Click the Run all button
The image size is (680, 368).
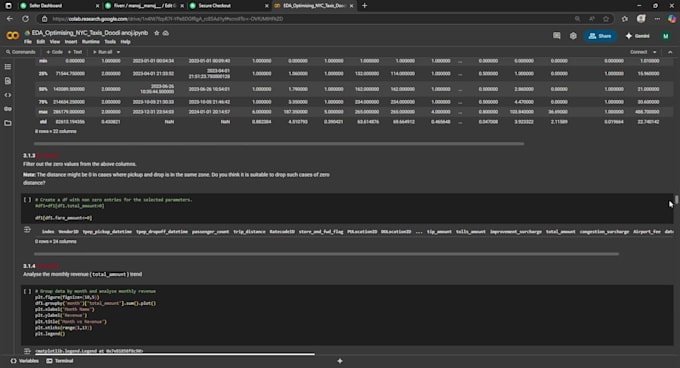(102, 52)
